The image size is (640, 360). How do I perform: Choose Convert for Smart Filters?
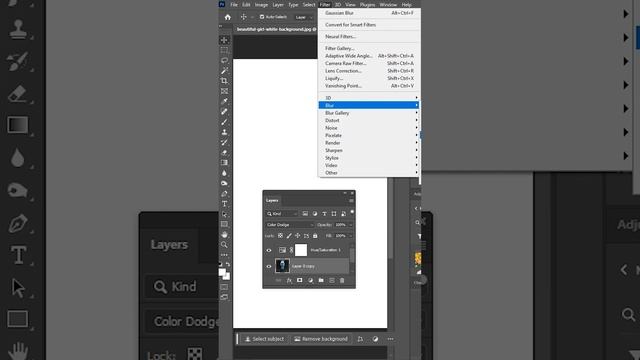369,25
